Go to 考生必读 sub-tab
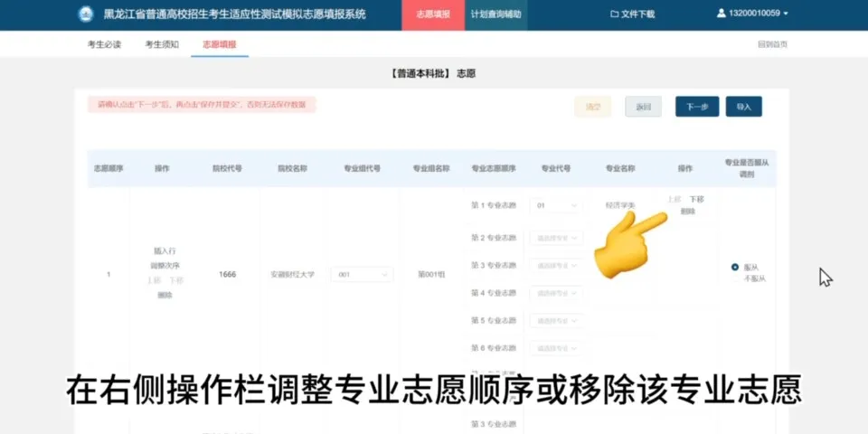 point(104,44)
